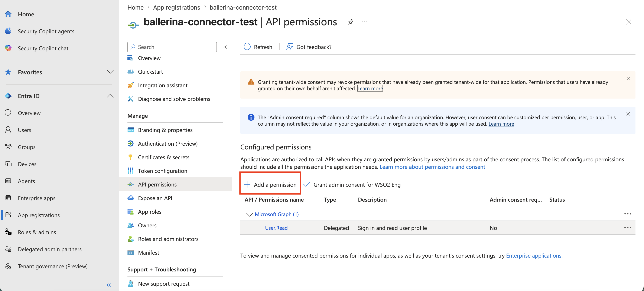Click the Delegated type cell for User.Read

coord(336,228)
